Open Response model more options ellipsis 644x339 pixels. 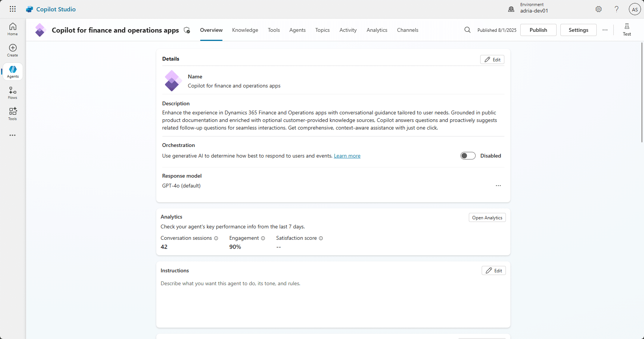click(498, 186)
